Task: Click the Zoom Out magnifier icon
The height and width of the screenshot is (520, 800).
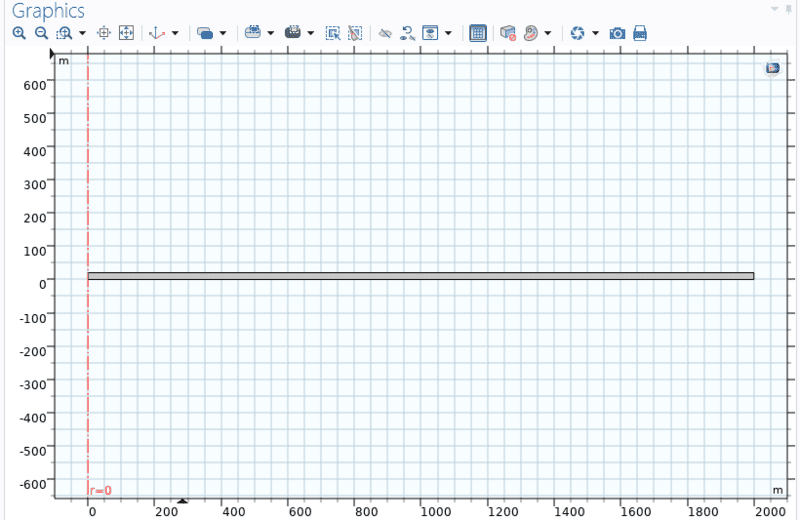Action: (41, 33)
